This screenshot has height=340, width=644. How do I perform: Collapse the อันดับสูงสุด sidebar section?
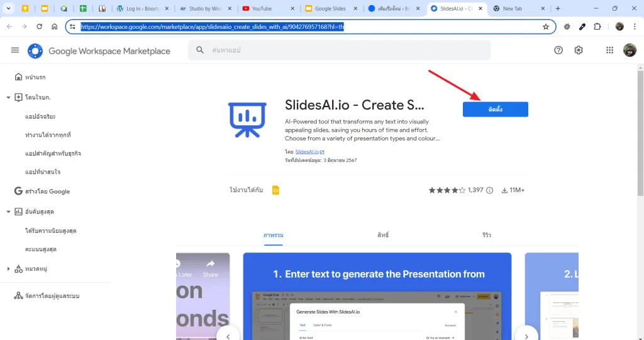[8, 212]
